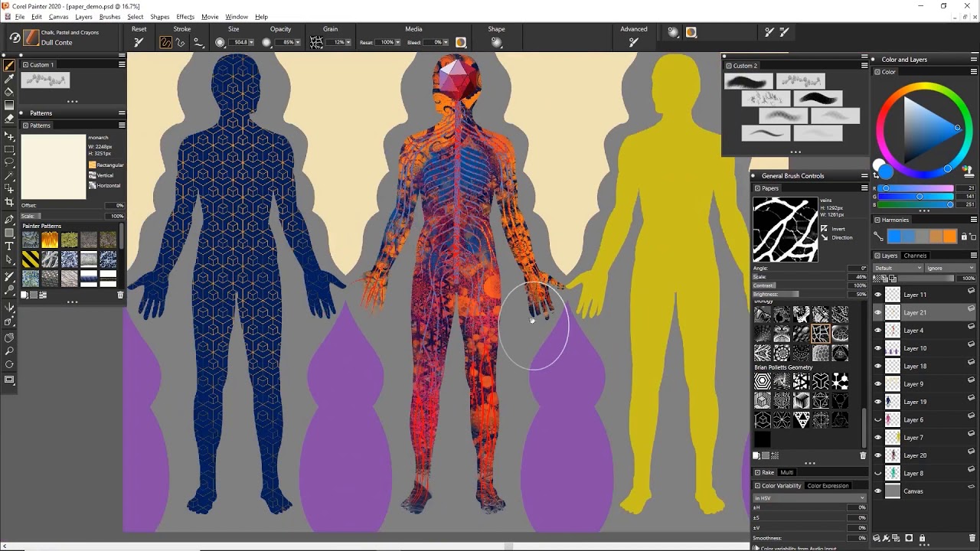Open the Effects menu
This screenshot has height=551, width=980.
tap(185, 17)
